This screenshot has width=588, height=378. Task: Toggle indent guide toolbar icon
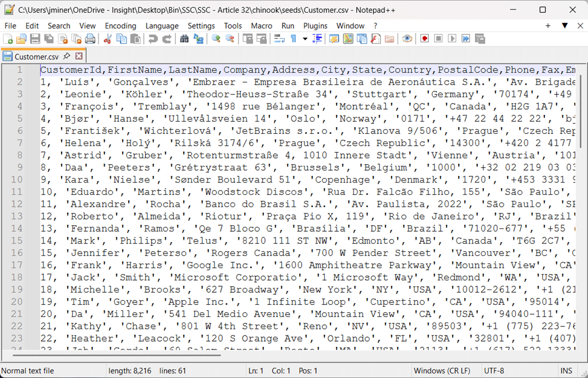[x=318, y=39]
